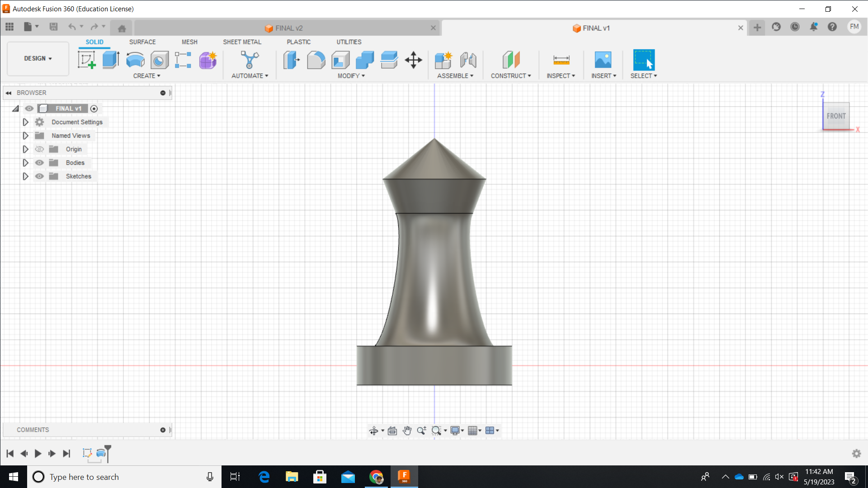Switch to the SURFACE tab
The height and width of the screenshot is (488, 868).
click(x=142, y=42)
